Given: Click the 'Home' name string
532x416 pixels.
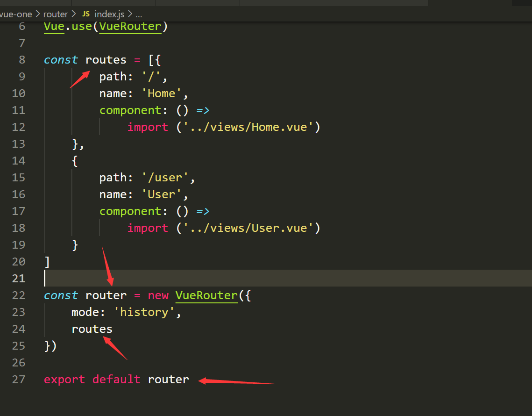Looking at the screenshot, I should tap(162, 93).
